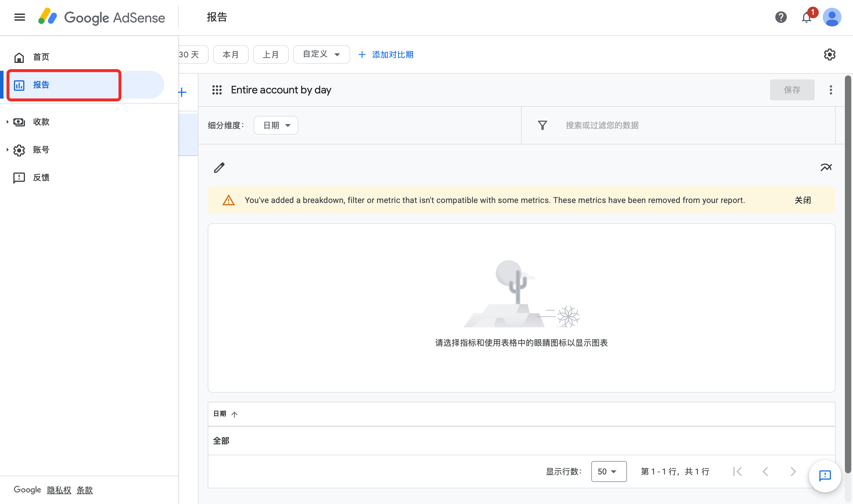Viewport: 853px width, 504px height.
Task: Click the 添加对比期 link
Action: (386, 54)
